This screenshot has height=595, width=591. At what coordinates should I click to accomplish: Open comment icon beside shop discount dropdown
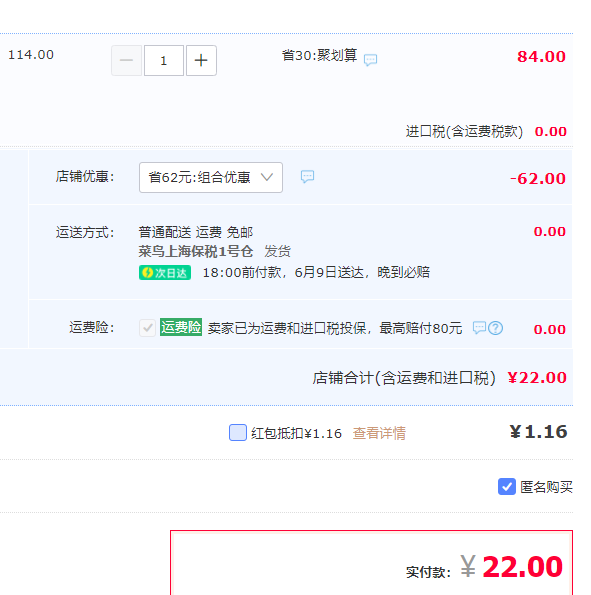pyautogui.click(x=307, y=176)
